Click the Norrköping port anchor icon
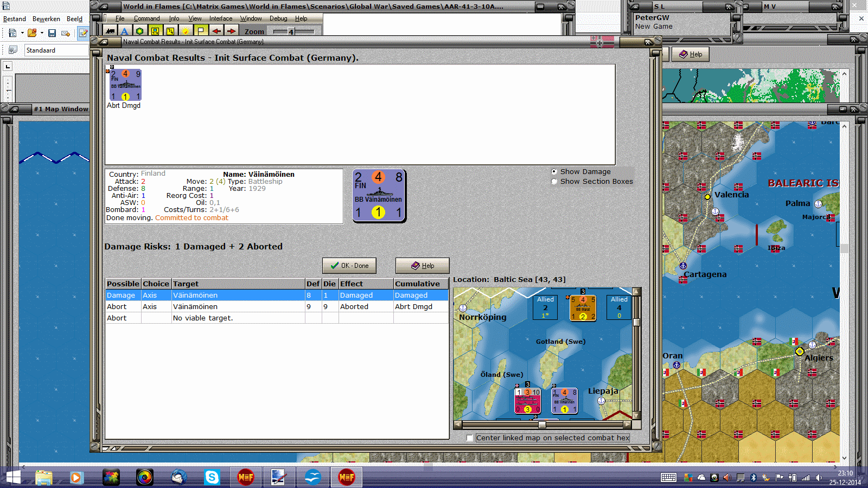The height and width of the screenshot is (488, 868). [x=463, y=308]
